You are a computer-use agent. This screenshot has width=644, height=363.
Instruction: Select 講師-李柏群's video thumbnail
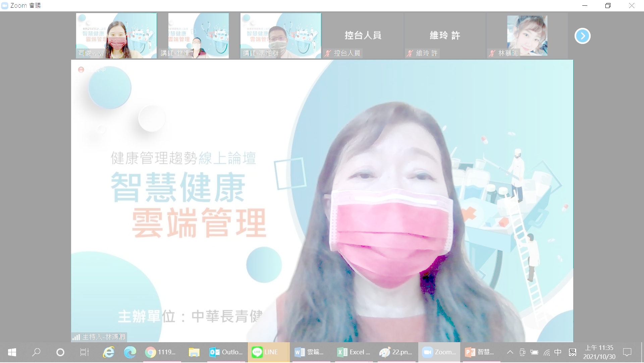click(x=280, y=36)
